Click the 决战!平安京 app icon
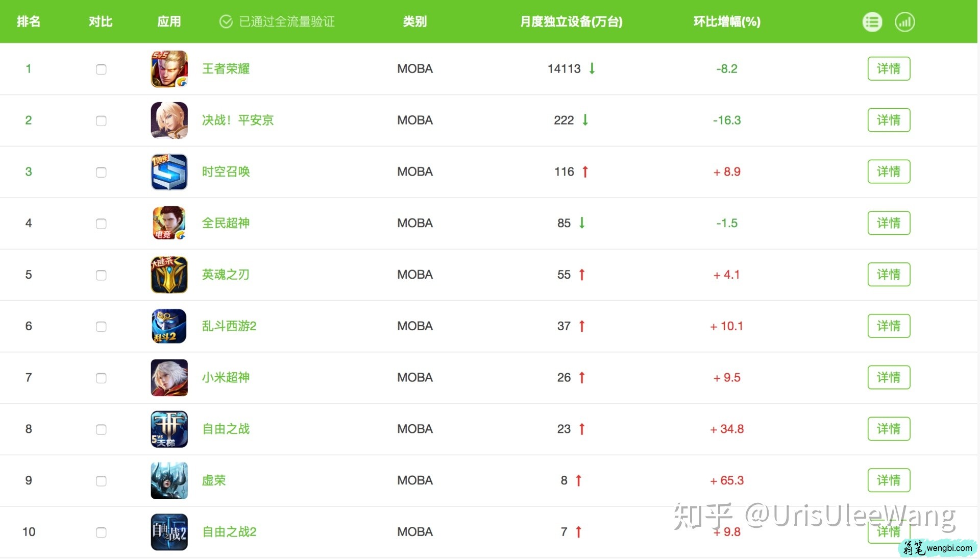 click(x=169, y=120)
